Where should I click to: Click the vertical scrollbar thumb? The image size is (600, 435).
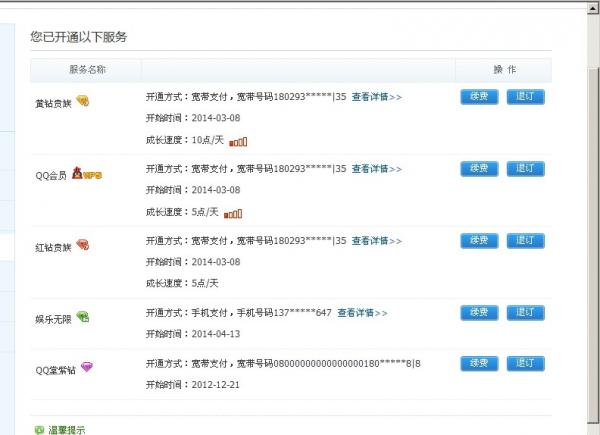[x=593, y=245]
